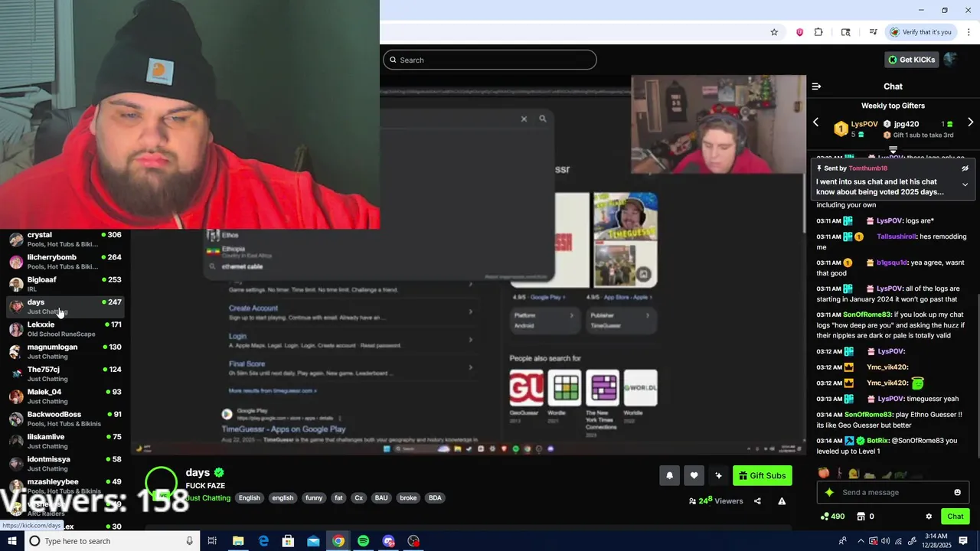Open the shop icon showing 0

865,517
